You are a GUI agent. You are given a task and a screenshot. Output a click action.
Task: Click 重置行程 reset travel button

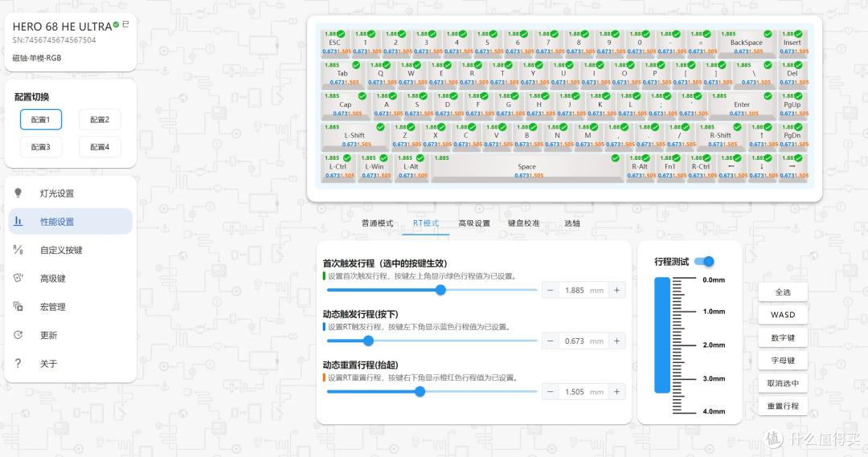(x=783, y=406)
